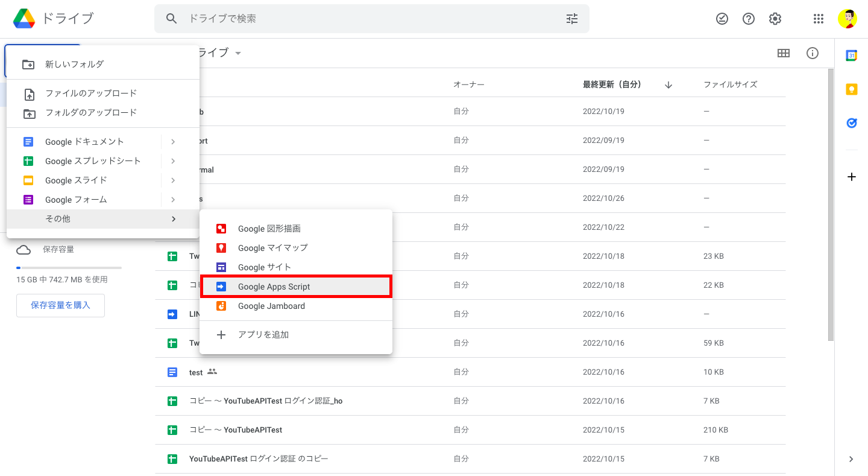Choose Google マイマップ from the menu
Screen dimensions: 868x476
tap(272, 247)
